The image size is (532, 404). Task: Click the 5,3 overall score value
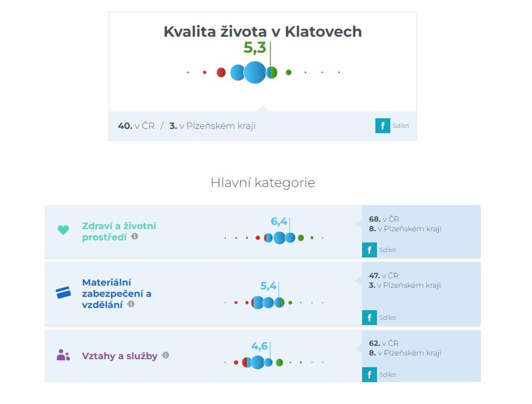point(254,48)
